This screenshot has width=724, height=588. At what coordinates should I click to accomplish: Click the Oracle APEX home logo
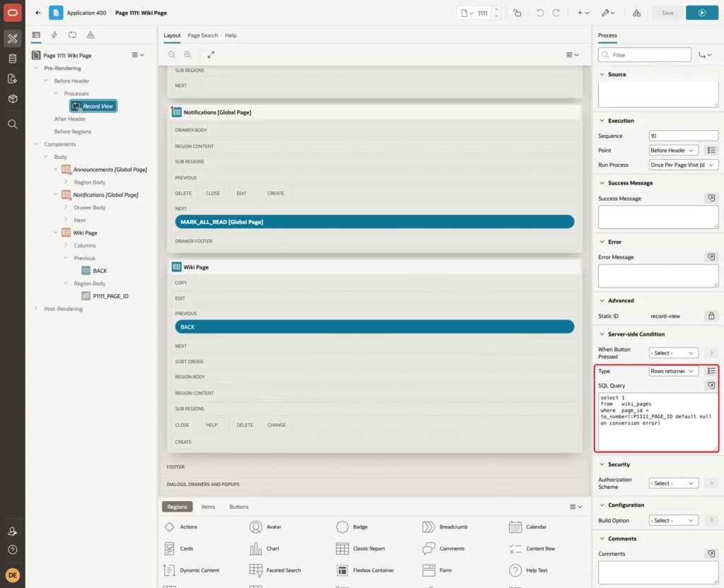click(13, 13)
